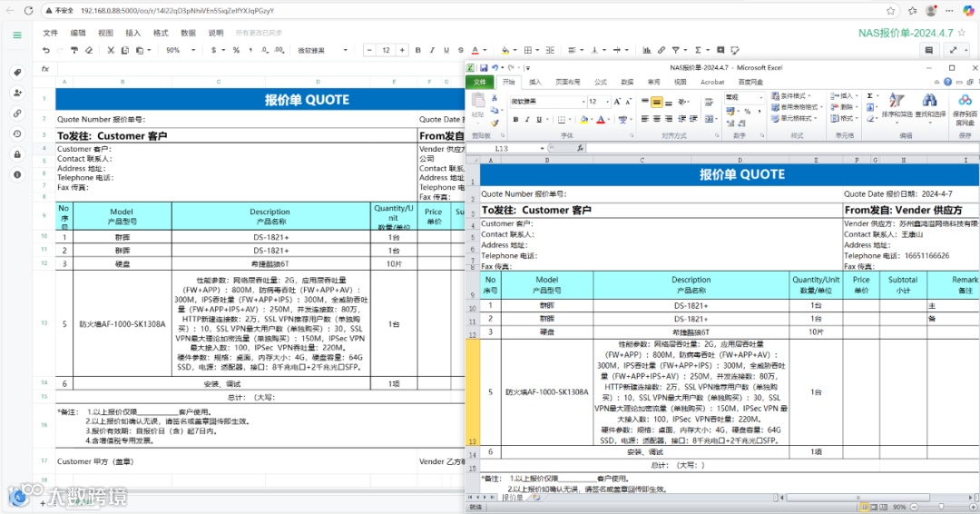Viewport: 980px width, 514px height.
Task: Click the clear format eraser icon
Action: pos(89,50)
